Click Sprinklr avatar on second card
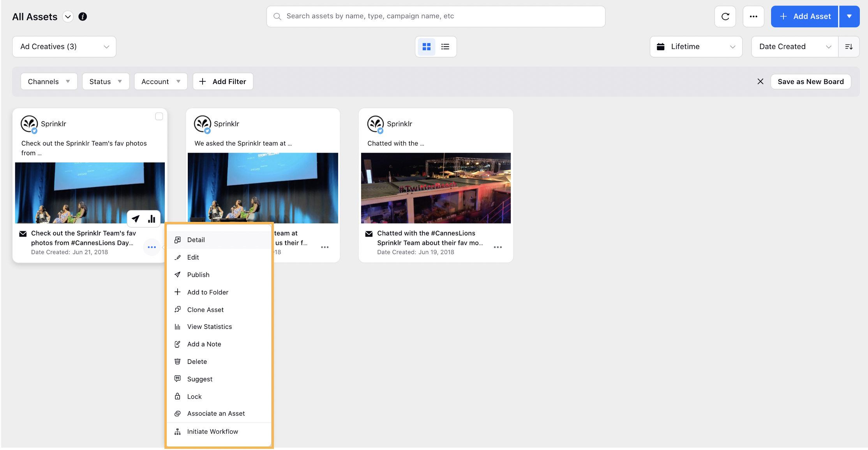The width and height of the screenshot is (868, 450). pos(203,124)
